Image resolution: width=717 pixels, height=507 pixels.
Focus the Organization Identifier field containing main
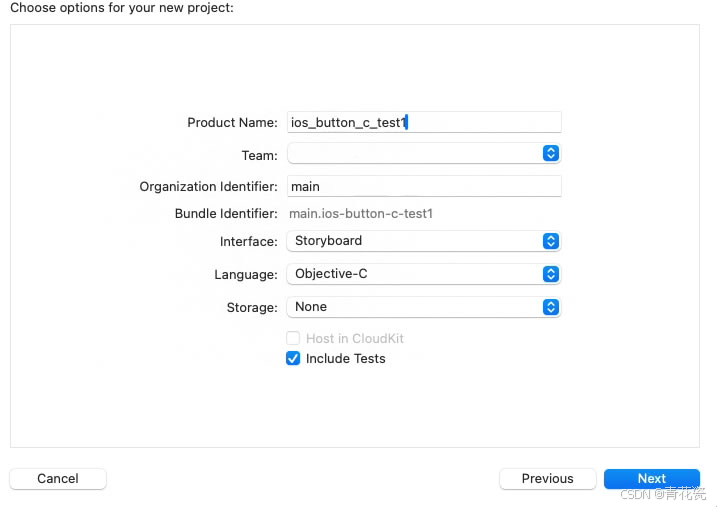pos(424,186)
